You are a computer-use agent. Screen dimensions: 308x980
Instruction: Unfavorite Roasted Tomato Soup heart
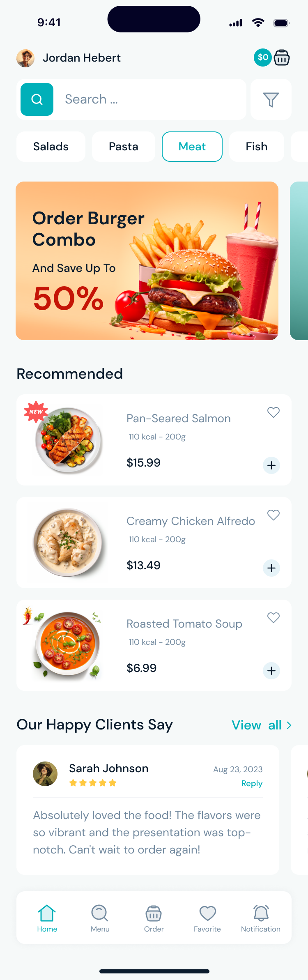pyautogui.click(x=273, y=617)
